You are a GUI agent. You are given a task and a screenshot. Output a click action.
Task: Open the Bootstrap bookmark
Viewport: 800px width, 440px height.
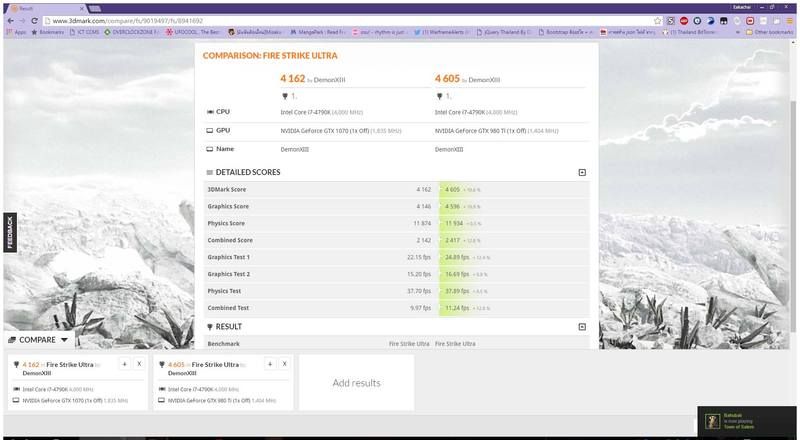coord(566,32)
